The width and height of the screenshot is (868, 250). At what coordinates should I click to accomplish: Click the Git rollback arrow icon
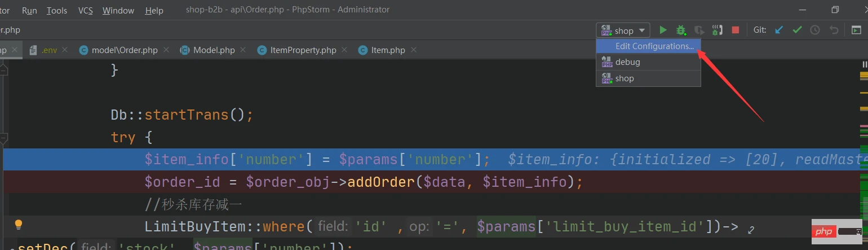pos(834,30)
